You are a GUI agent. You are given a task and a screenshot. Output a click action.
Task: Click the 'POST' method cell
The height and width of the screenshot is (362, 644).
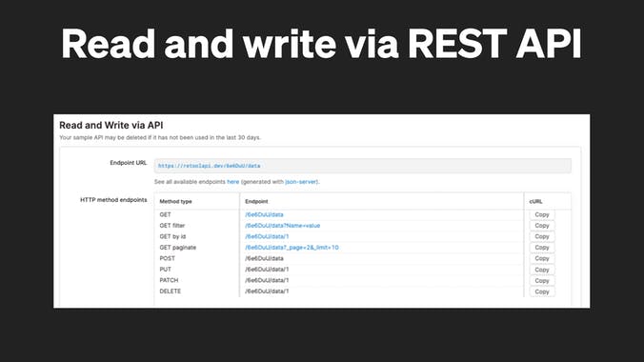pos(167,258)
